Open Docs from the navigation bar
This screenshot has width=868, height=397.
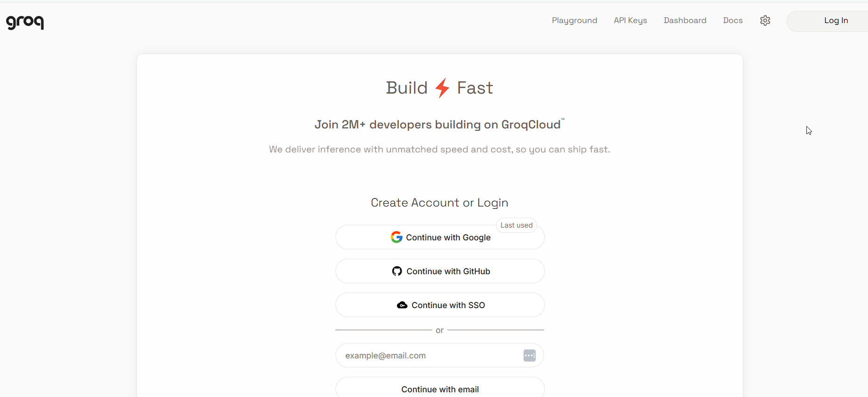[733, 21]
